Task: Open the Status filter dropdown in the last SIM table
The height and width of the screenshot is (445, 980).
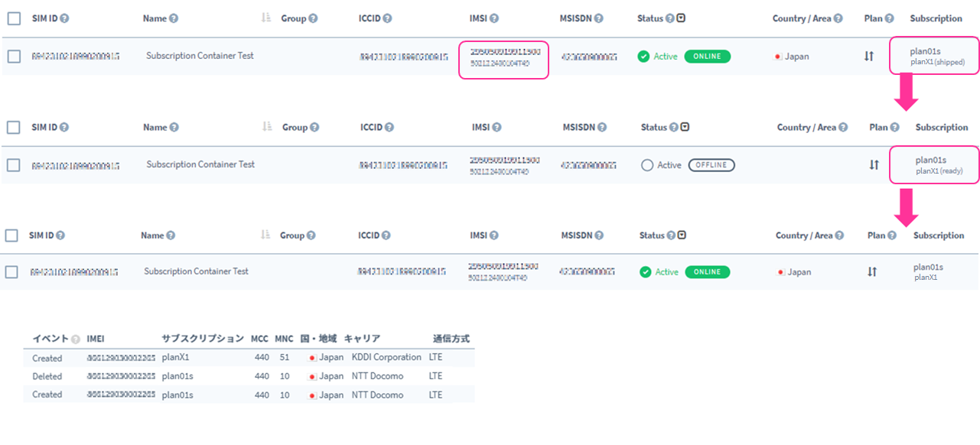Action: [x=682, y=235]
